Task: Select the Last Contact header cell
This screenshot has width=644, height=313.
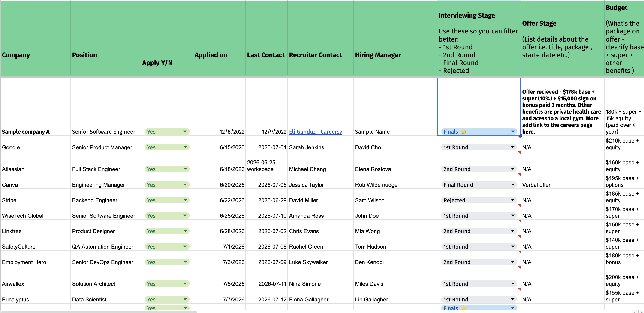Action: click(267, 39)
